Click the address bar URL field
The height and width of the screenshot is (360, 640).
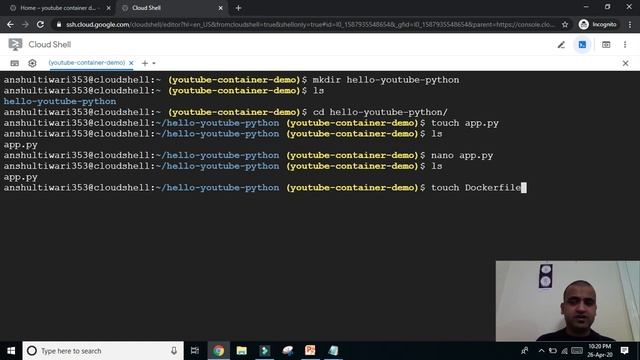310,24
